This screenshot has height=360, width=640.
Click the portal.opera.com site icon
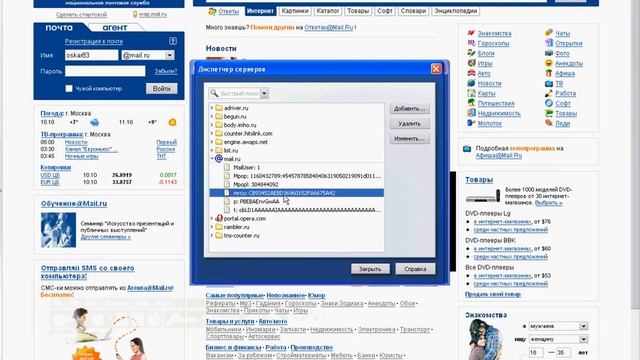point(219,218)
